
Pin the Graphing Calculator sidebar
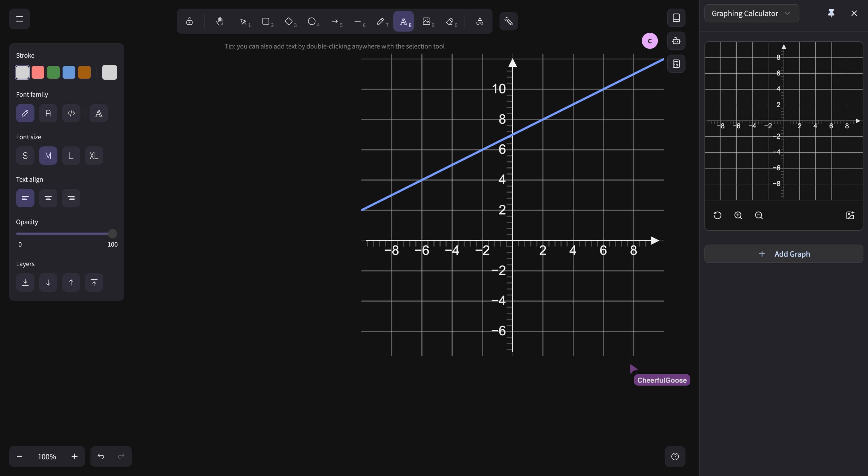(x=831, y=13)
